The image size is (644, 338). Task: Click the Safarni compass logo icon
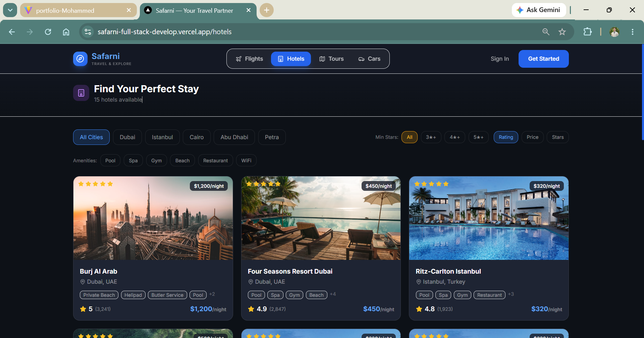point(80,59)
